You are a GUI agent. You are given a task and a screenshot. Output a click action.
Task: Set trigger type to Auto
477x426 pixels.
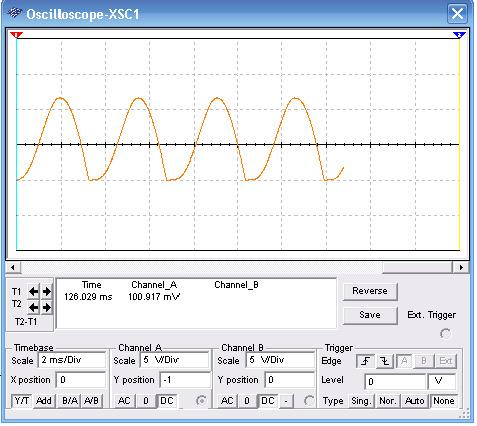coord(414,401)
